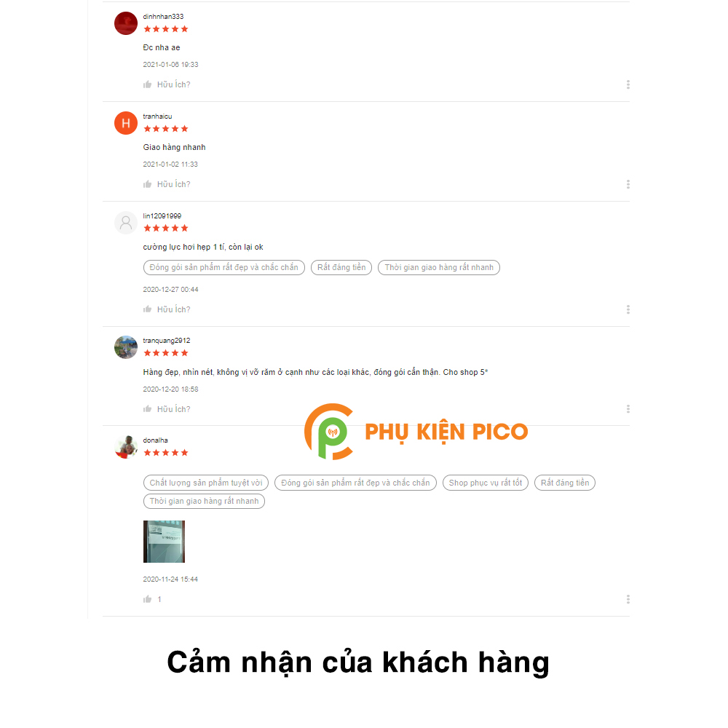Open the three-dot menu for dinhnhan333's review
Image resolution: width=728 pixels, height=728 pixels.
628,84
